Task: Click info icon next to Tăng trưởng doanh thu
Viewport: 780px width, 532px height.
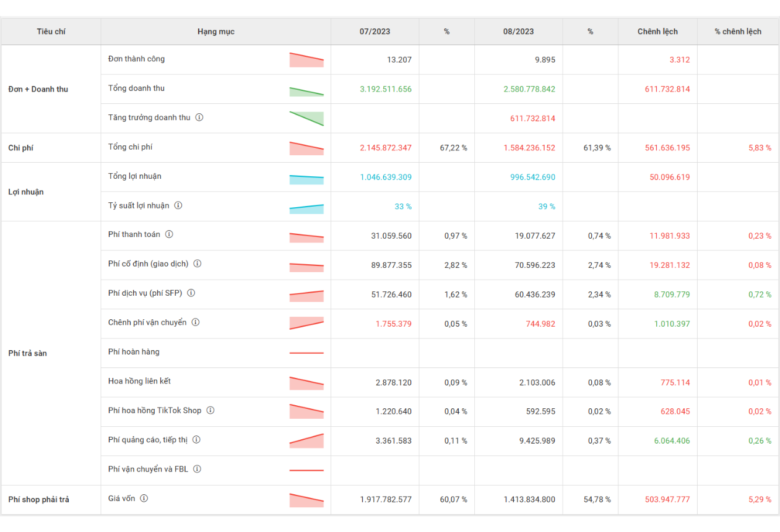Action: click(x=199, y=118)
